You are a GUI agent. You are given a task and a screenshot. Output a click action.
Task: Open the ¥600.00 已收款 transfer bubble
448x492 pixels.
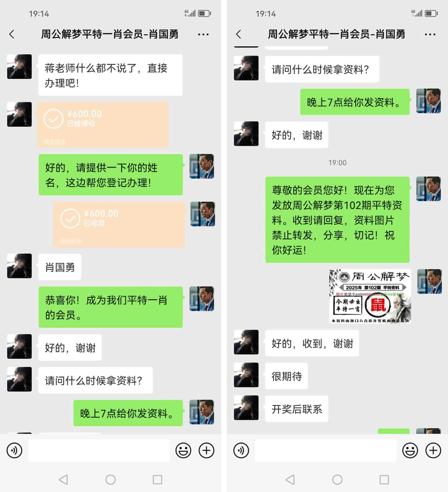[x=119, y=224]
